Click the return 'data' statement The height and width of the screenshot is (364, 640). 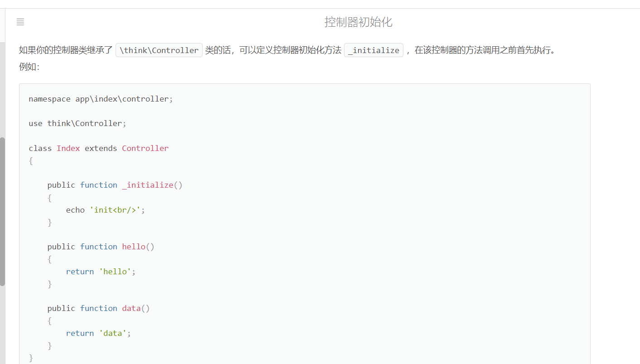pos(97,333)
